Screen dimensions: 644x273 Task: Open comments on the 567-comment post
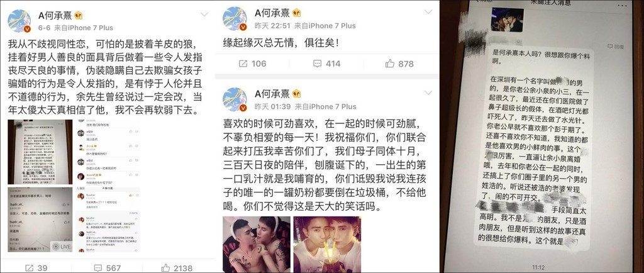click(97, 268)
